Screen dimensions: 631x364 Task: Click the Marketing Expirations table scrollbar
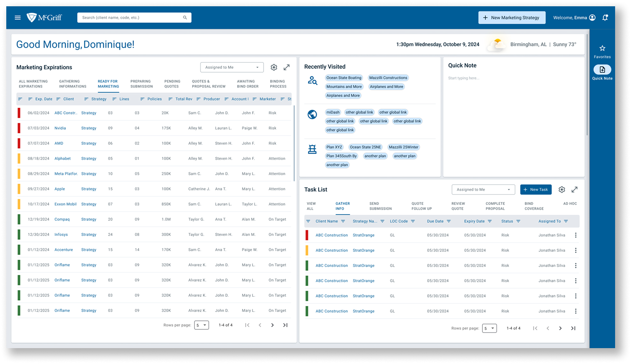294,143
